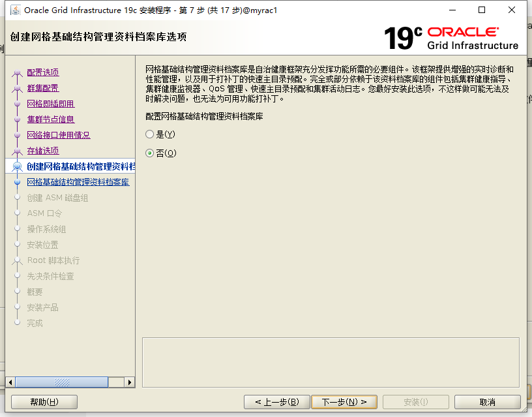This screenshot has height=417, width=532.
Task: Jump to 集群节点信息 step
Action: (51, 119)
